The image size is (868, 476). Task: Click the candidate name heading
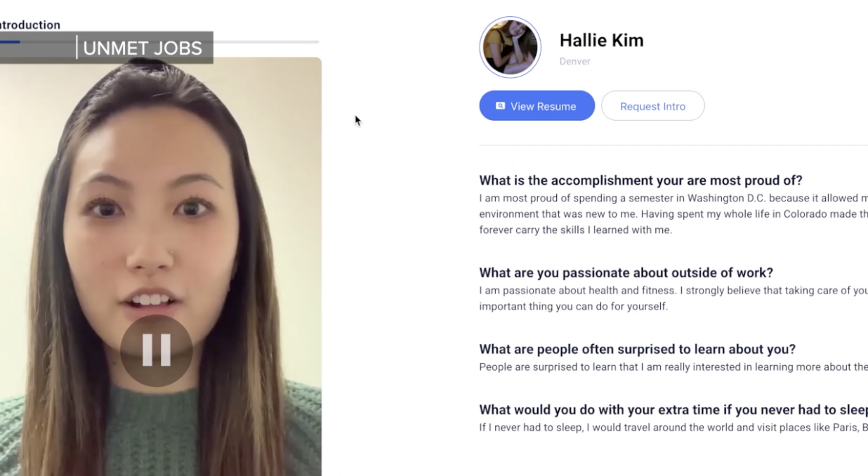[601, 41]
